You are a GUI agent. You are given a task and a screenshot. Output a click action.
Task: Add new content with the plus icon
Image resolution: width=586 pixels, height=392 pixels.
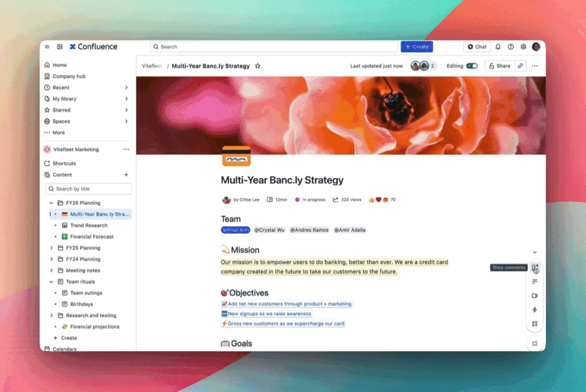coord(126,175)
